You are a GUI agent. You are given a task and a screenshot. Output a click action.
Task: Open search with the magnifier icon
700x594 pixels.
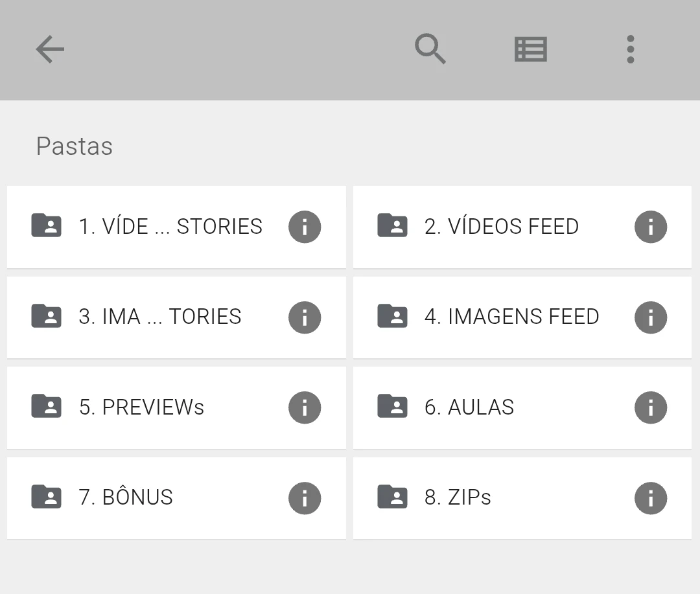click(430, 49)
